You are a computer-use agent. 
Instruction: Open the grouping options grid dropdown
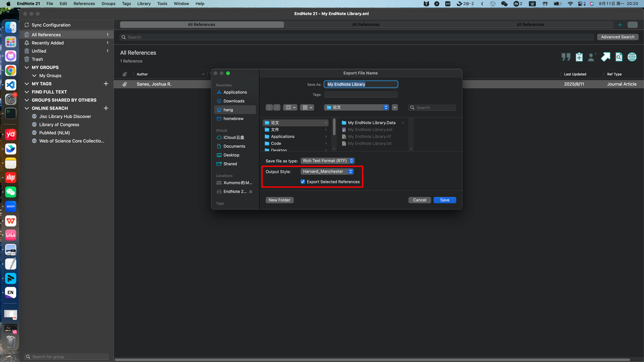[307, 107]
